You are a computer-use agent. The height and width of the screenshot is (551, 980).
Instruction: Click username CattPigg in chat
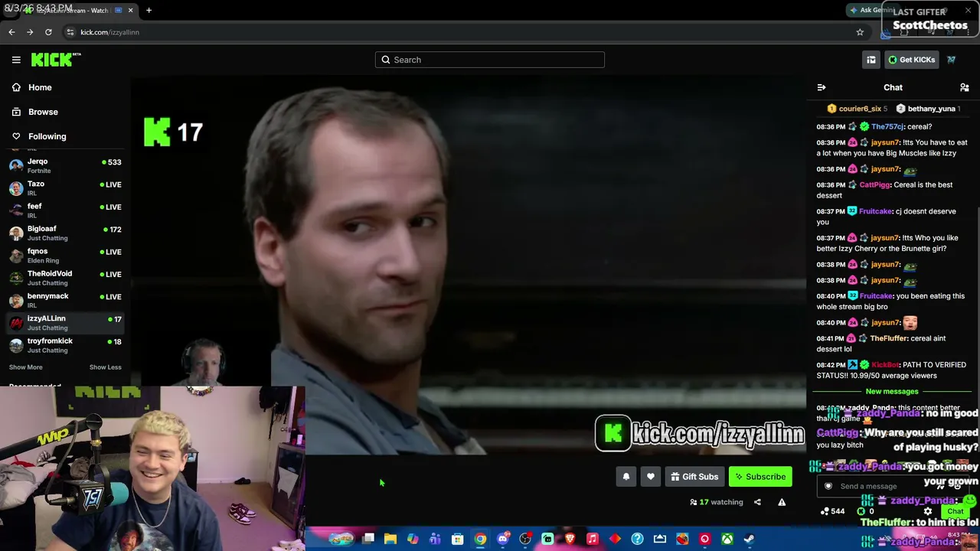coord(874,184)
